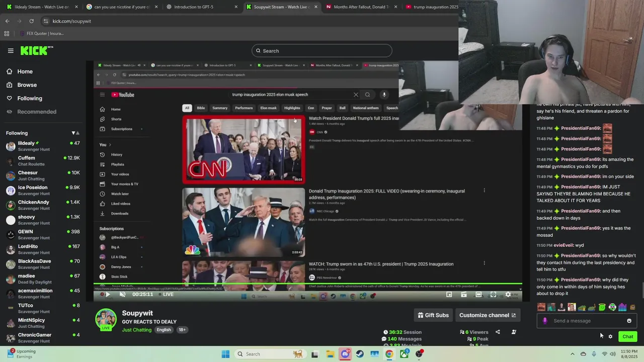Viewport: 644px width, 362px height.
Task: Click taskbar Search box
Action: point(270,354)
